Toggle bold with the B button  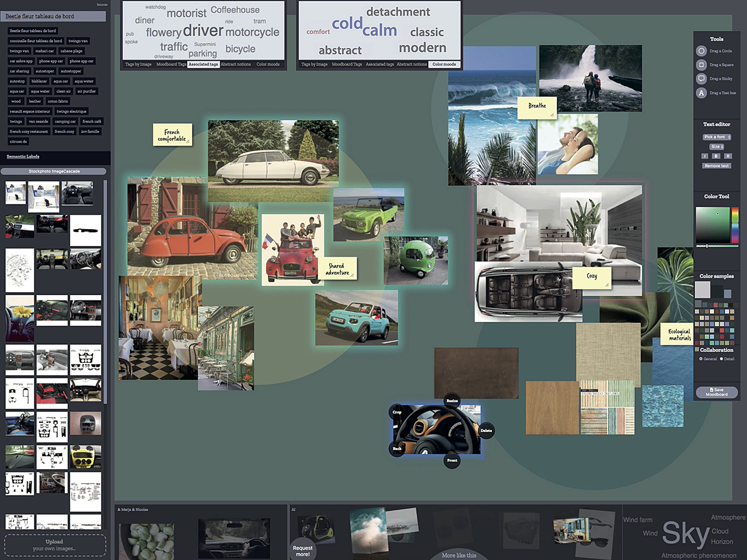(x=716, y=156)
